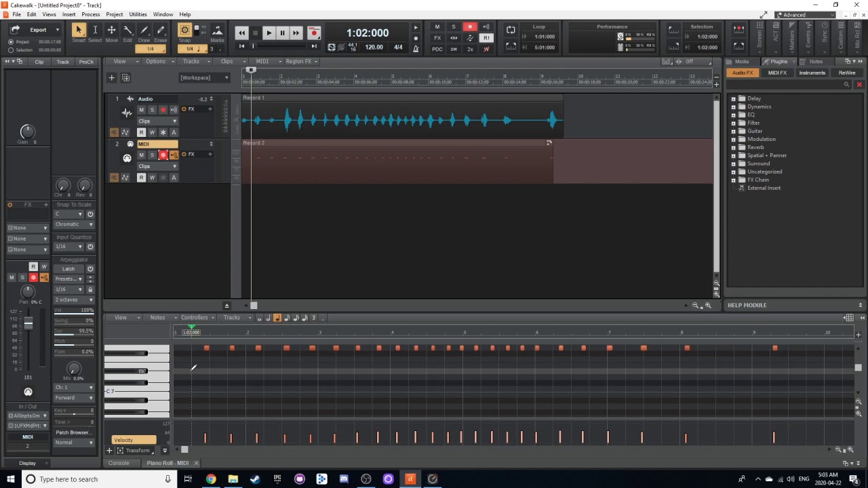This screenshot has height=488, width=868.
Task: Rewind using the transport rewind button
Action: [241, 33]
